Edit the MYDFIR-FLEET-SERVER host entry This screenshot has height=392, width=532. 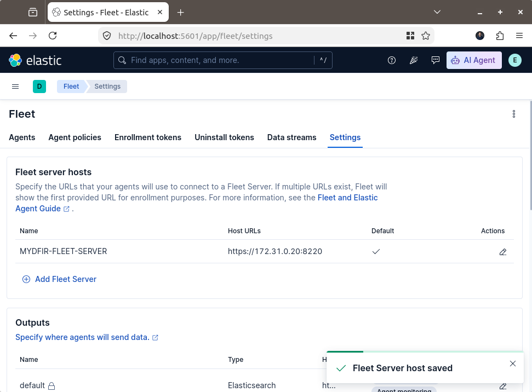click(503, 252)
